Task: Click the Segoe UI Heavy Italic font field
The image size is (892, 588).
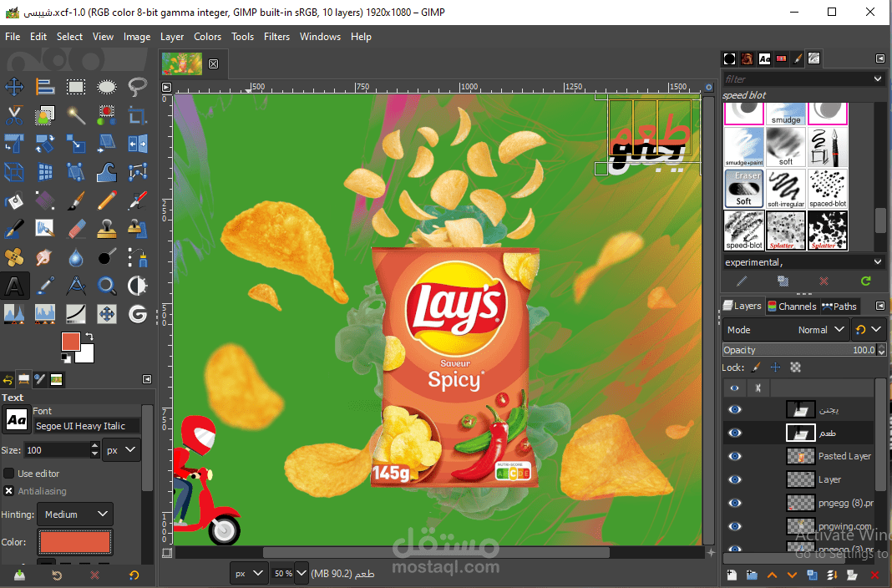Action: 86,426
